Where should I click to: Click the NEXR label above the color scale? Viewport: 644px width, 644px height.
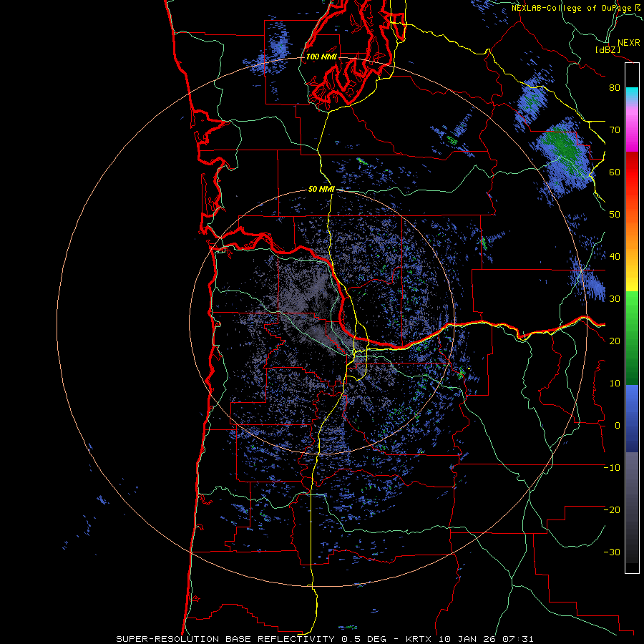tap(629, 43)
